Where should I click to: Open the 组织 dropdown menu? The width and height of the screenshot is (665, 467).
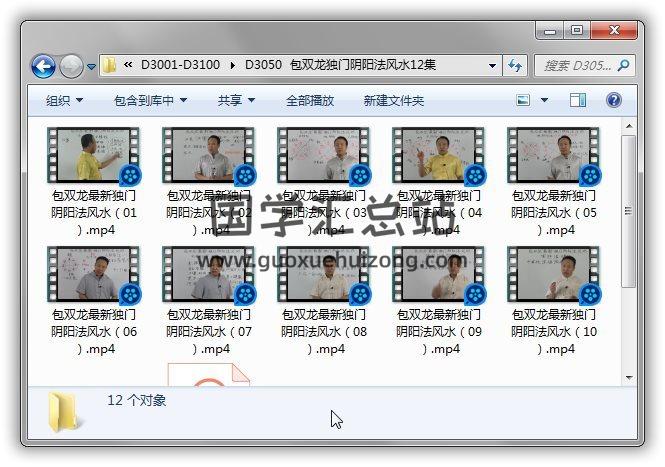(64, 101)
